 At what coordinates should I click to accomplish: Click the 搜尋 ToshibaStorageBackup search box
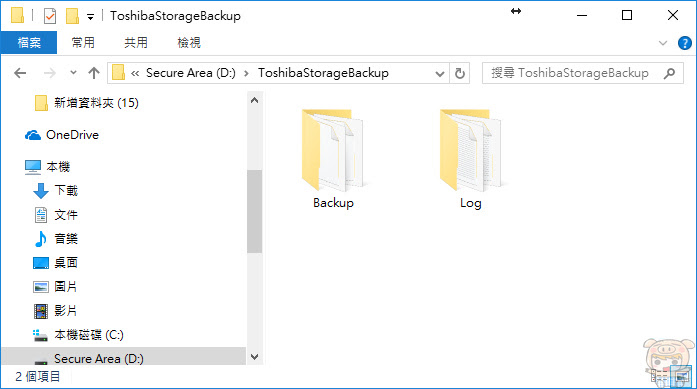tap(583, 73)
